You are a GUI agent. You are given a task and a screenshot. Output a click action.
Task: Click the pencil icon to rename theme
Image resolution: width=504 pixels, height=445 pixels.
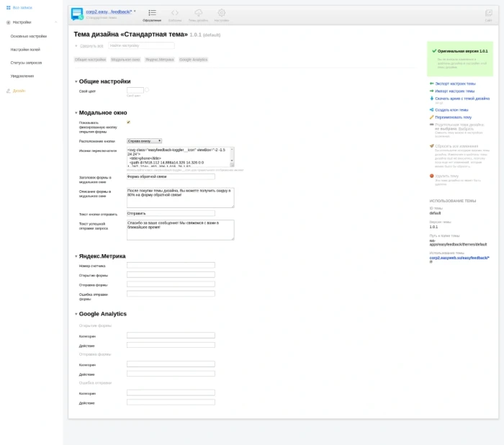pyautogui.click(x=432, y=117)
